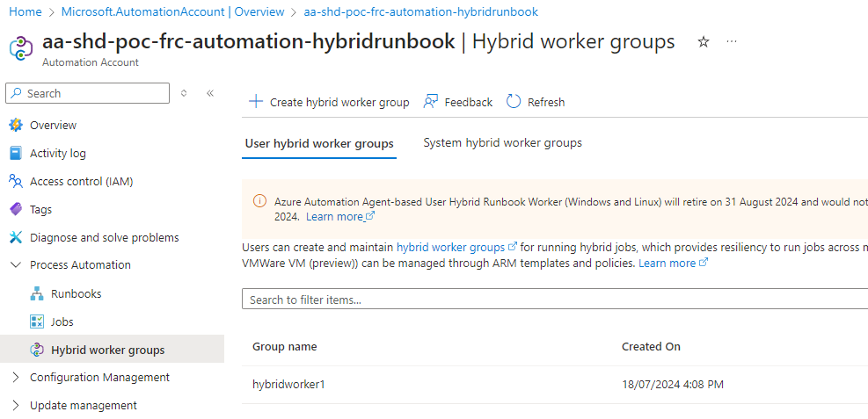868x419 pixels.
Task: Click aa-shd-poc-frc-automation-hybridrunbook breadcrumb link
Action: [420, 11]
